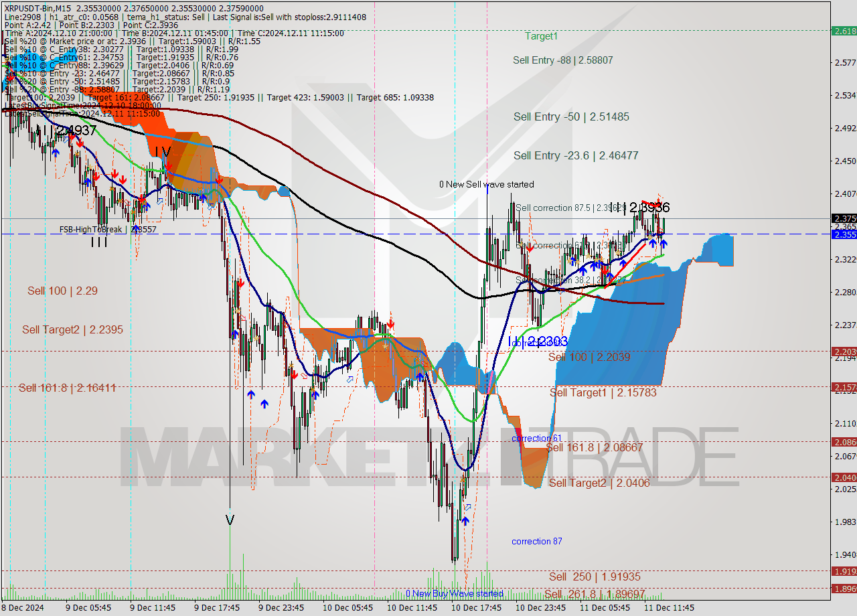The image size is (857, 616).
Task: Click the 2.3936 price label near the high
Action: (x=649, y=208)
